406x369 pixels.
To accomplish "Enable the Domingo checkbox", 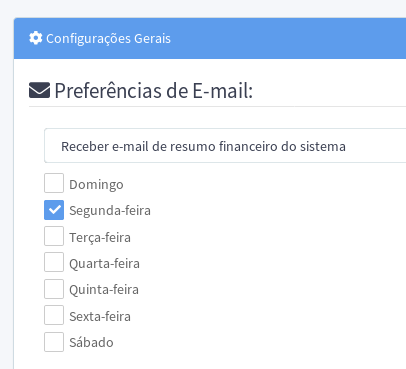I will coord(54,183).
